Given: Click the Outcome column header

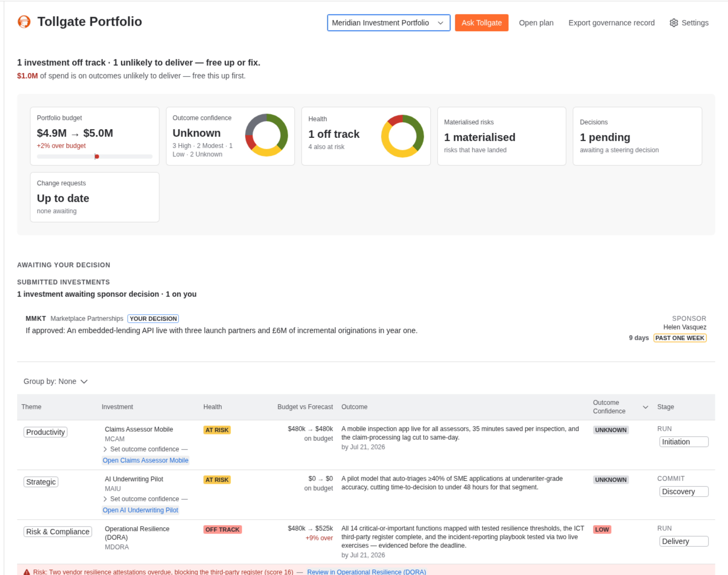Looking at the screenshot, I should point(354,407).
